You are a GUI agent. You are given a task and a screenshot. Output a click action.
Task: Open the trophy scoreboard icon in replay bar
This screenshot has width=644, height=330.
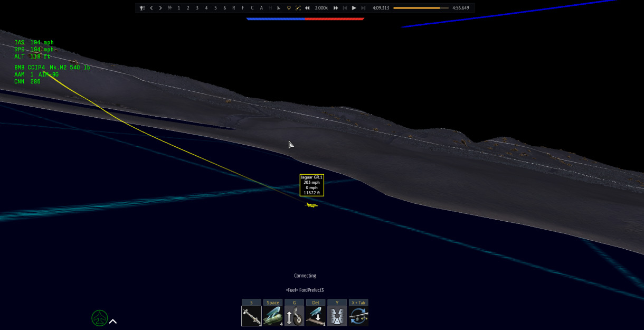pos(142,8)
